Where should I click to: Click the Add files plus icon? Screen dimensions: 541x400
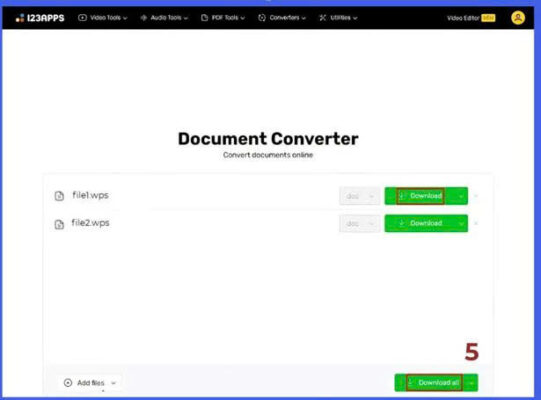(x=68, y=383)
